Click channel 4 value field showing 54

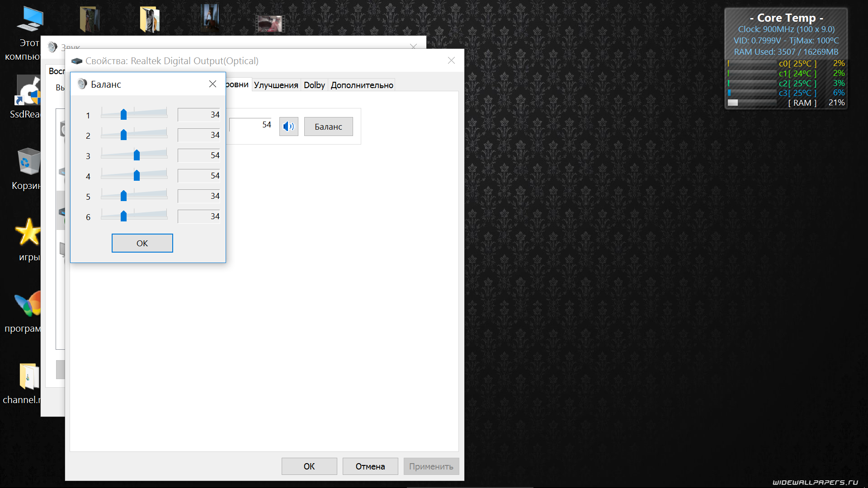coord(198,176)
